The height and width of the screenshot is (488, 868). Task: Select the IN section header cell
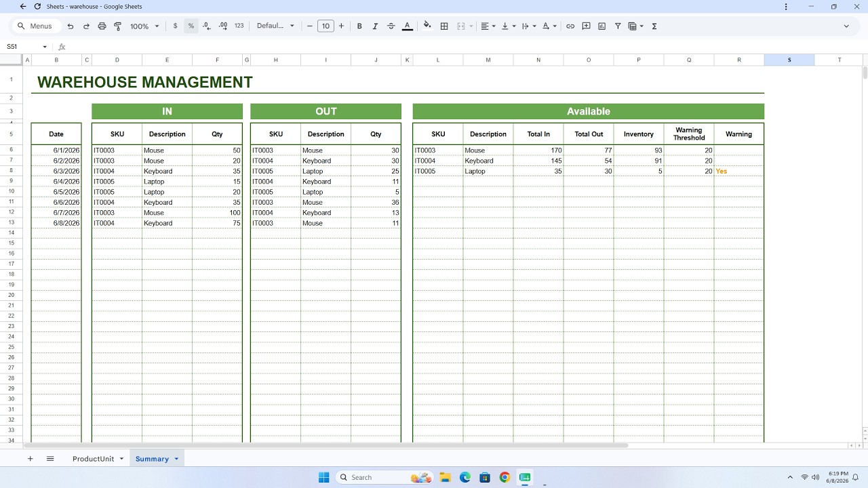[x=167, y=111]
